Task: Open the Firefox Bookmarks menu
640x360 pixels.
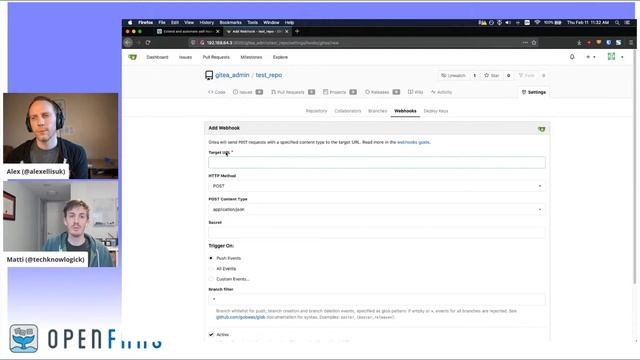Action: tap(231, 22)
